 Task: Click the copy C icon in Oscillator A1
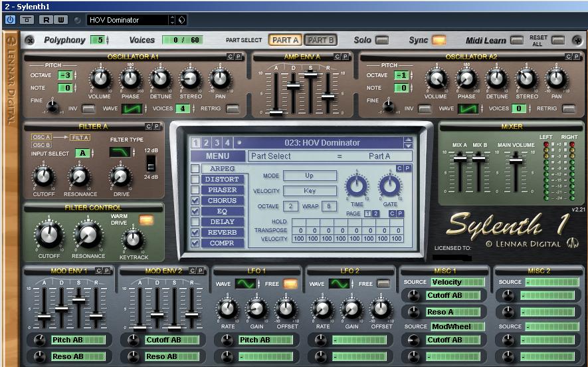pyautogui.click(x=231, y=57)
